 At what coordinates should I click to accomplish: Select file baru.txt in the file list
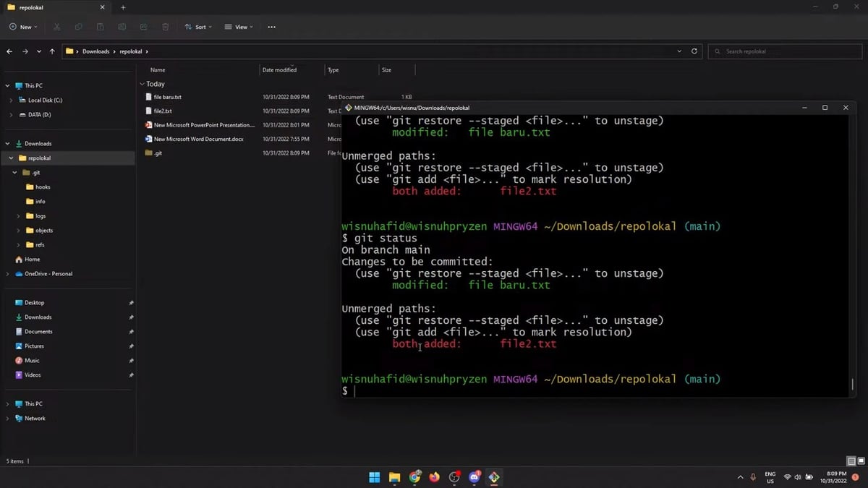[167, 97]
